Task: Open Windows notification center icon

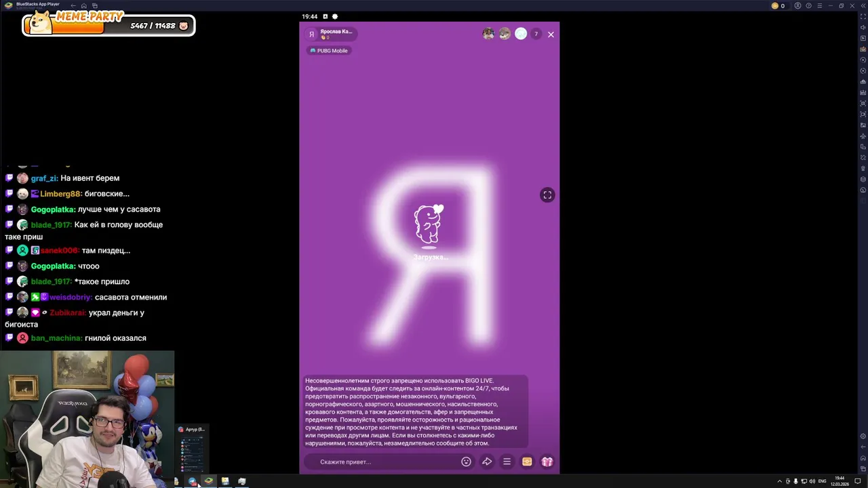Action: [x=858, y=481]
